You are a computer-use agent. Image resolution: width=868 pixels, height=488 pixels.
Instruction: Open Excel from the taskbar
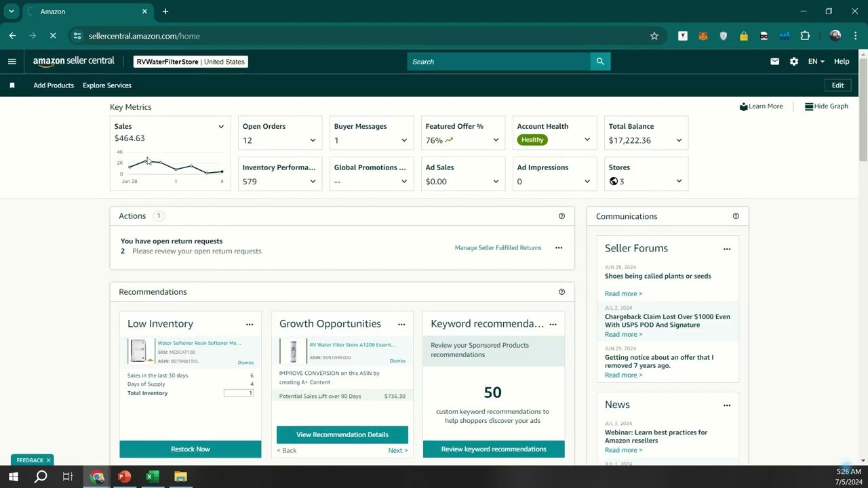[153, 476]
